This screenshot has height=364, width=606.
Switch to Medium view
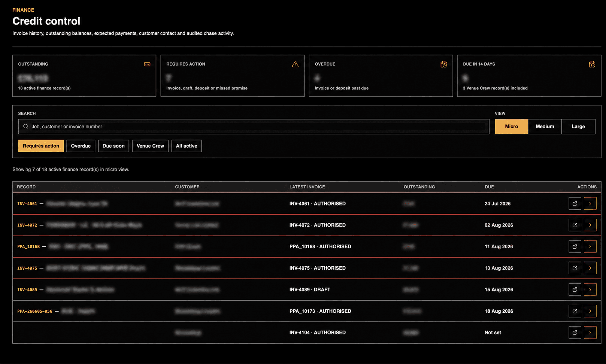[x=545, y=127]
